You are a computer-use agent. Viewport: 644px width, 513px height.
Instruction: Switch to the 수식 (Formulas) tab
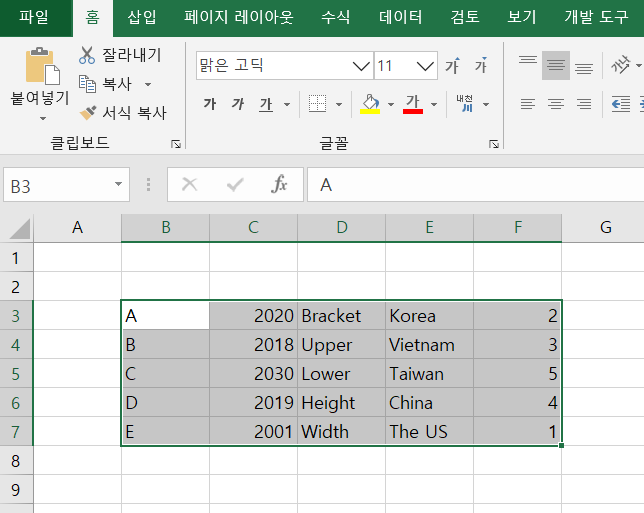click(336, 17)
